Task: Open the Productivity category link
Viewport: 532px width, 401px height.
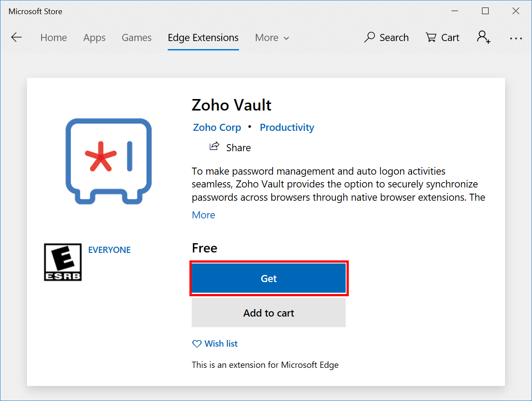Action: pyautogui.click(x=287, y=127)
